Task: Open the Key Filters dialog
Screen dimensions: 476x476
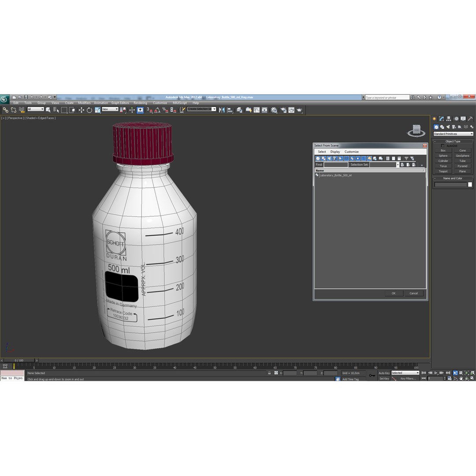Action: click(x=408, y=379)
